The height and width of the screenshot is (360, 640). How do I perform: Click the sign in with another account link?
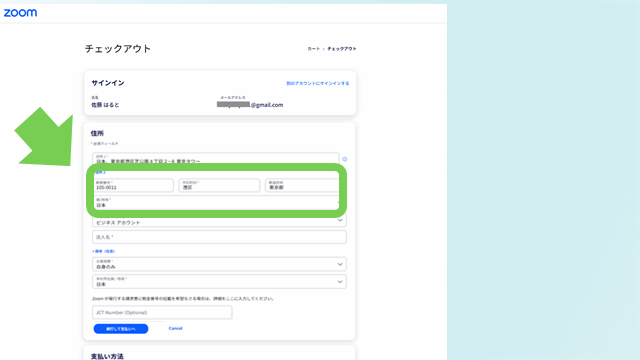318,83
